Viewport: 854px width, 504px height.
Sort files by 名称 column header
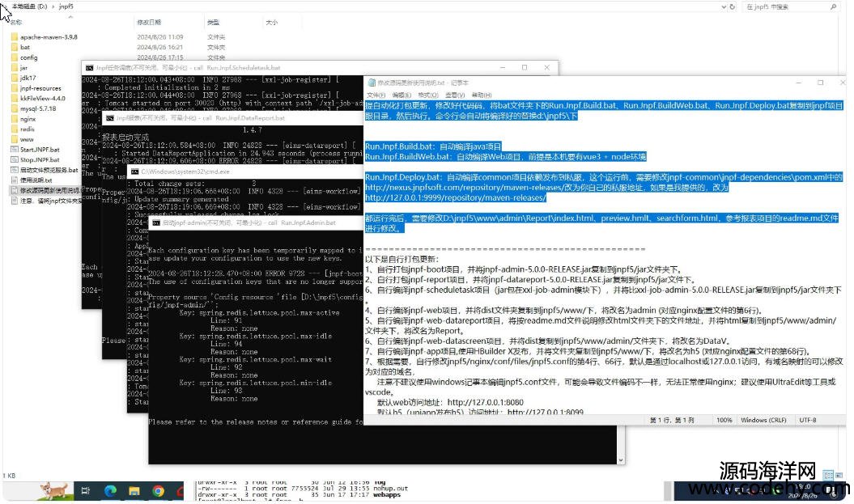click(16, 23)
